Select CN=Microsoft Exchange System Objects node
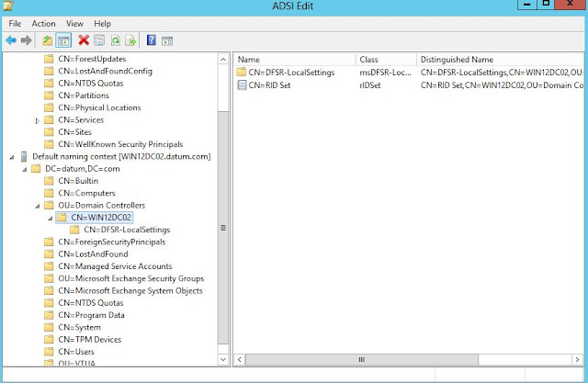This screenshot has height=383, width=588. click(x=130, y=291)
